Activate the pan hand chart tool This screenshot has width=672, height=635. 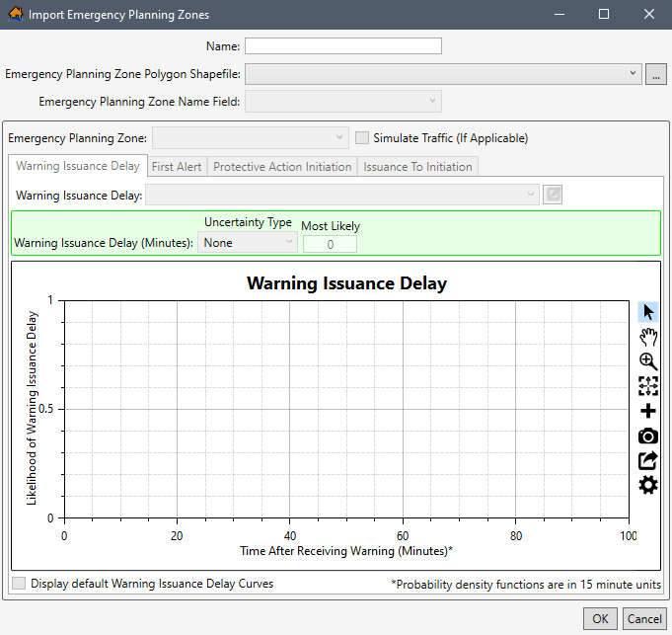coord(648,337)
